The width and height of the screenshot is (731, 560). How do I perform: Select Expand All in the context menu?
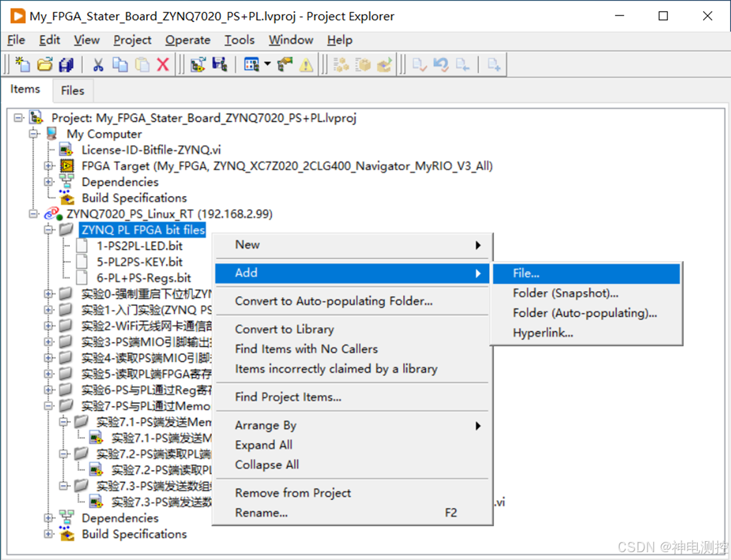[x=352, y=445]
